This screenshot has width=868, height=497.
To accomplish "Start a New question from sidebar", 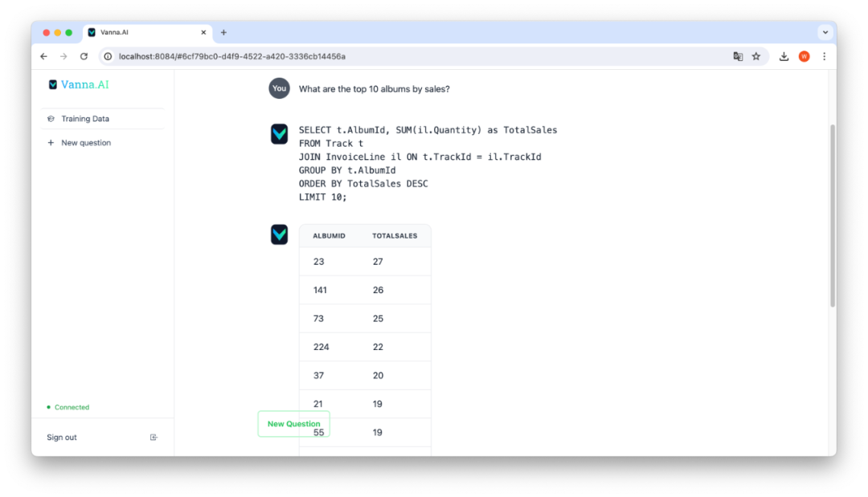I will coord(86,143).
